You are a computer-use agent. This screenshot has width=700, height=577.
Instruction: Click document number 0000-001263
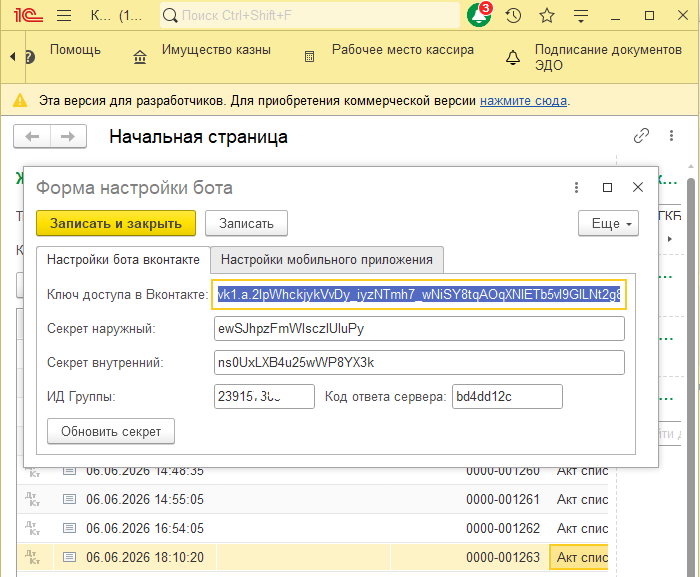[x=503, y=557]
